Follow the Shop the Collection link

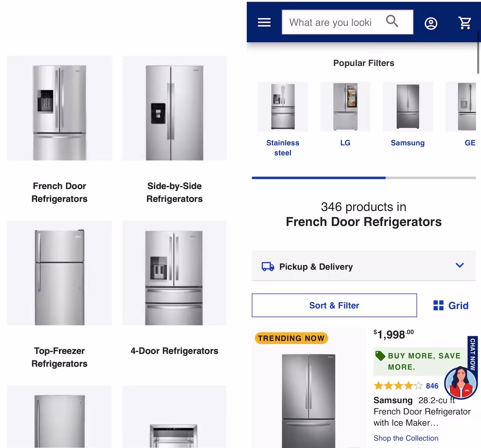tap(406, 438)
